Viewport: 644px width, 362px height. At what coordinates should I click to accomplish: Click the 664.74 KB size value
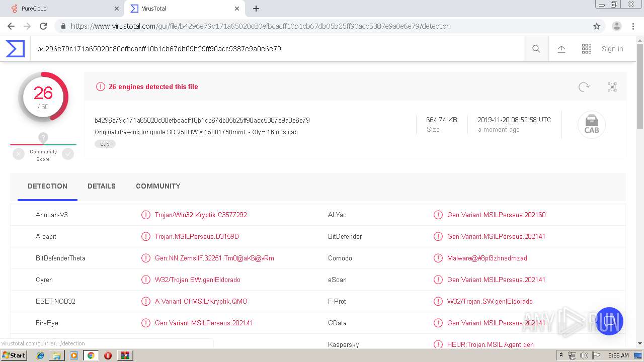[x=442, y=120]
